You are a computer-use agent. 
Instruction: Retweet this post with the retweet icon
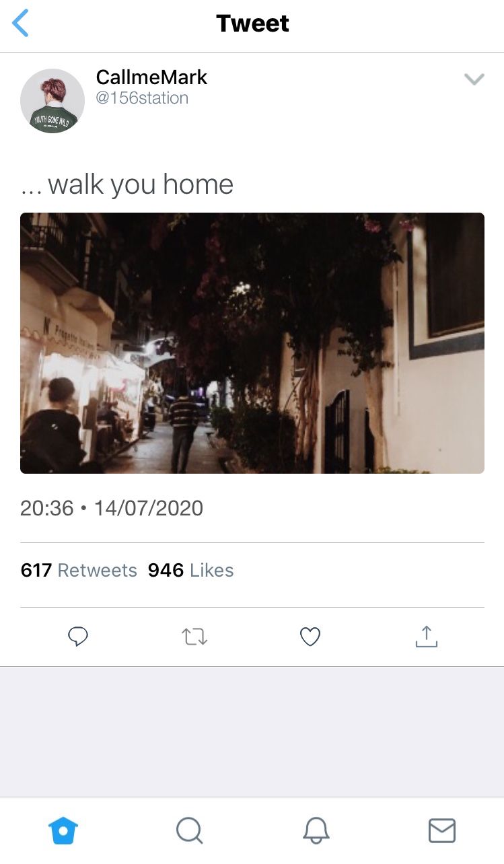[x=194, y=636]
